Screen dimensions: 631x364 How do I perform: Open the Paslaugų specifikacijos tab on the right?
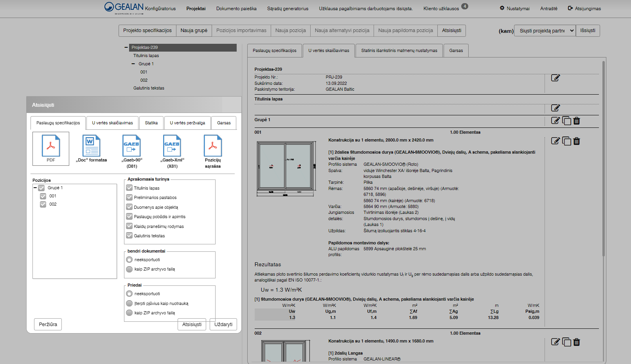click(x=275, y=50)
